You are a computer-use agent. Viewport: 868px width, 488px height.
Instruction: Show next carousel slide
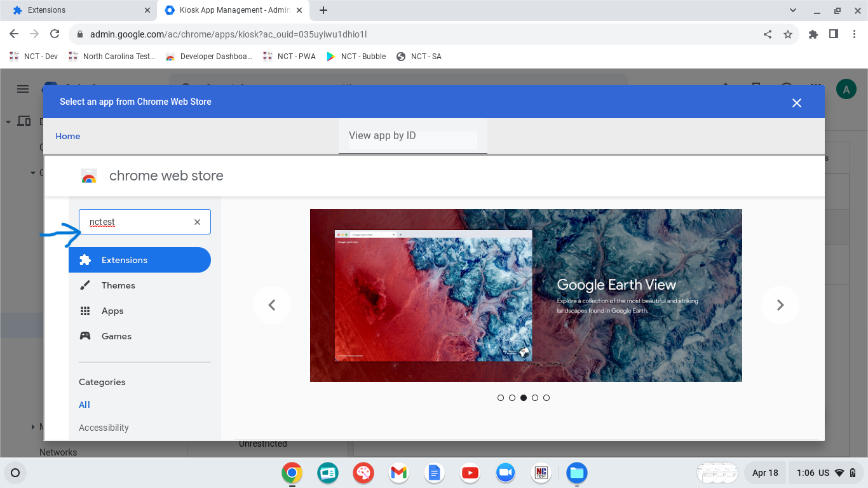point(780,305)
